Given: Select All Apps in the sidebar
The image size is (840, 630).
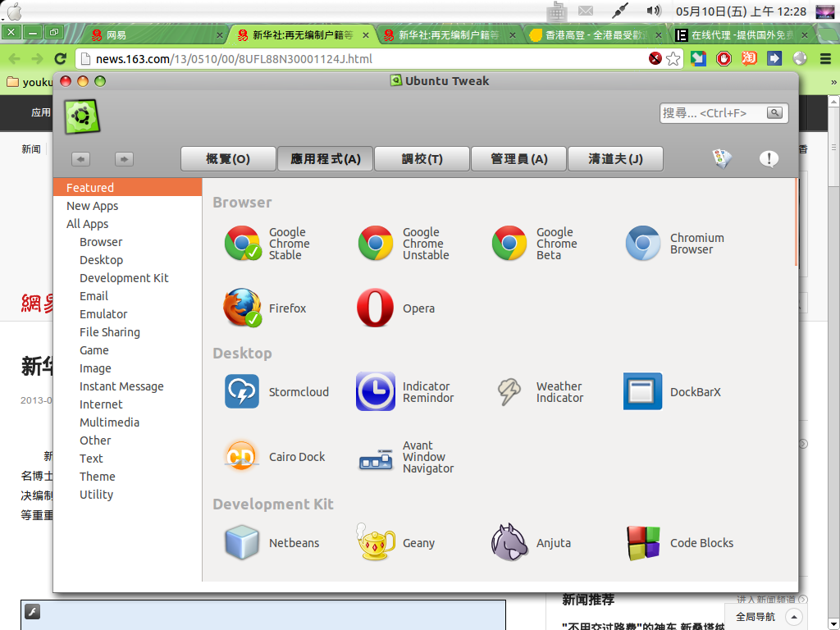Looking at the screenshot, I should 127,224.
